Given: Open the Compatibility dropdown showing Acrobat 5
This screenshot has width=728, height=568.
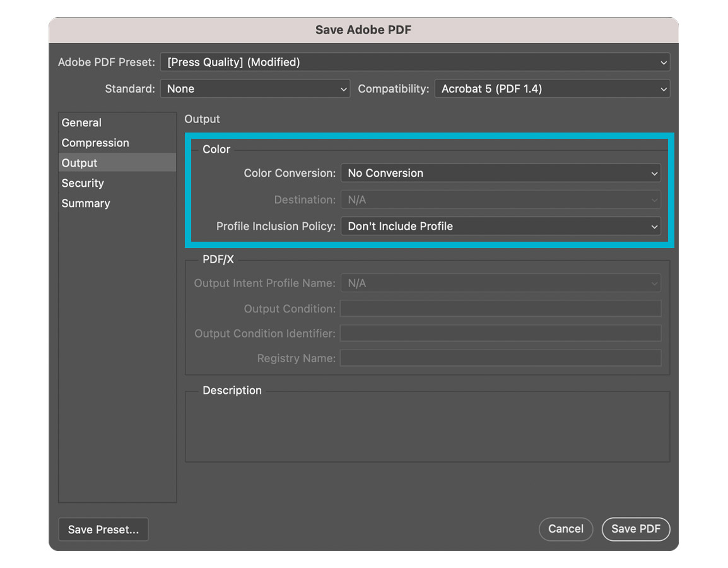Looking at the screenshot, I should click(x=551, y=89).
